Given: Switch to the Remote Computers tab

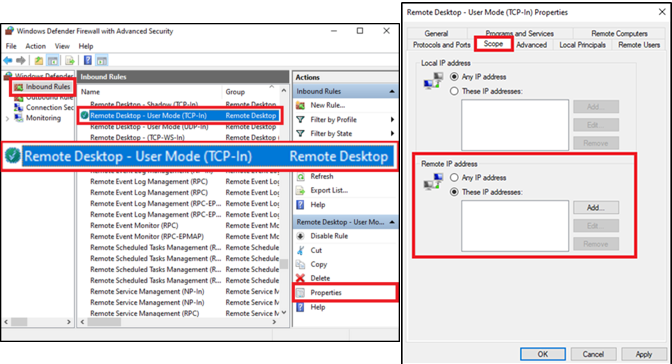Looking at the screenshot, I should [x=619, y=33].
